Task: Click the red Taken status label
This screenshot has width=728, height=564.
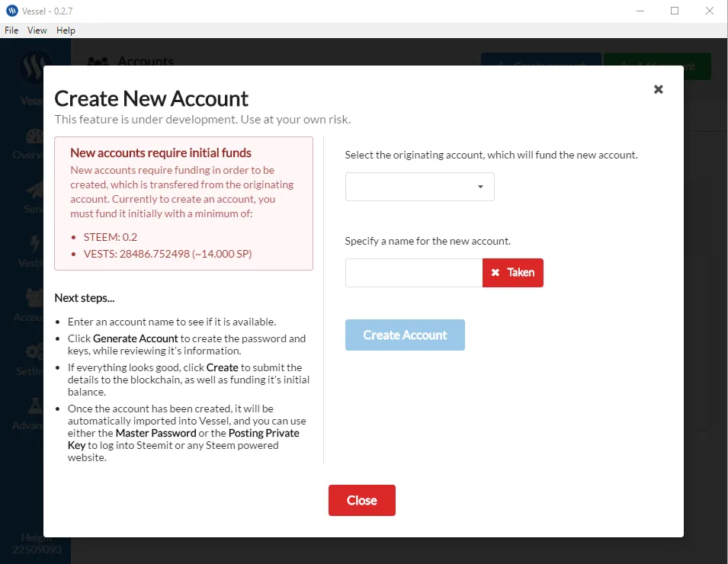Action: point(512,273)
